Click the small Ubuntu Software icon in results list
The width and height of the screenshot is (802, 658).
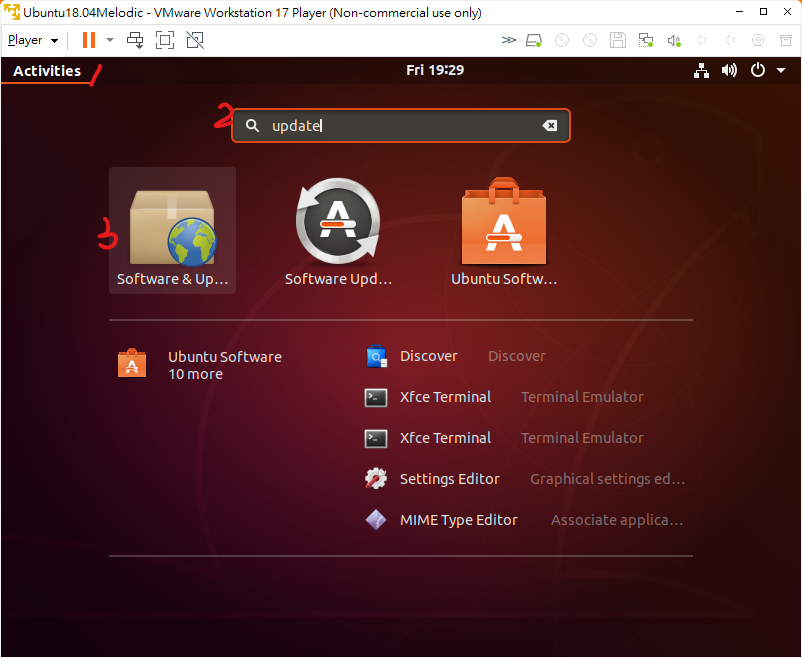(132, 363)
